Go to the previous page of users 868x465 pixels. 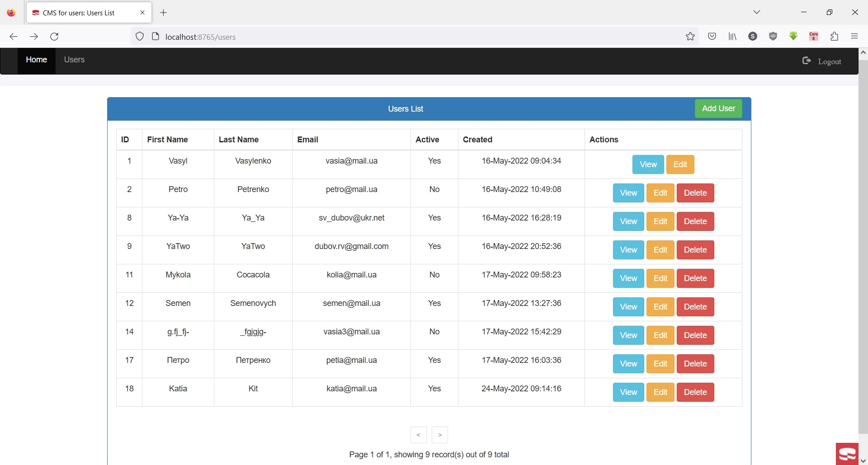click(x=419, y=435)
